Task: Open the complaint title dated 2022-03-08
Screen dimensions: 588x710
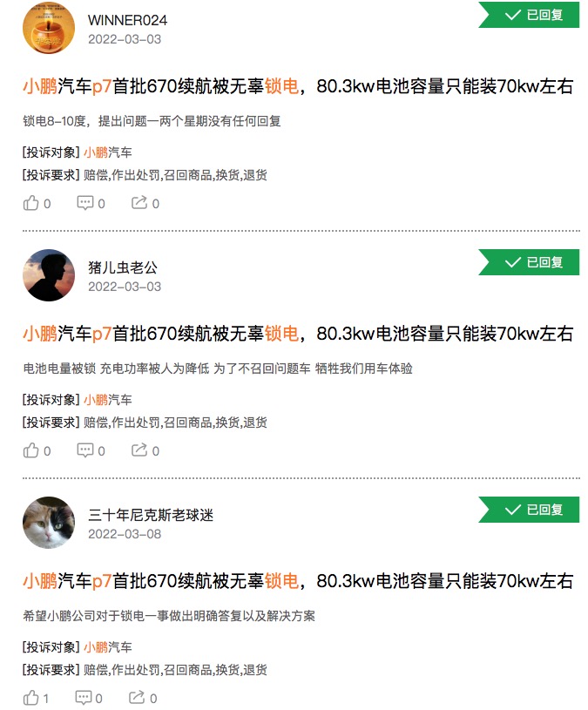Action: [x=298, y=581]
